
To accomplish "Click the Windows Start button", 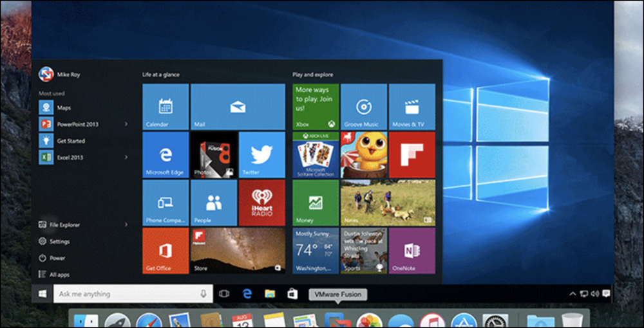I will pos(43,293).
